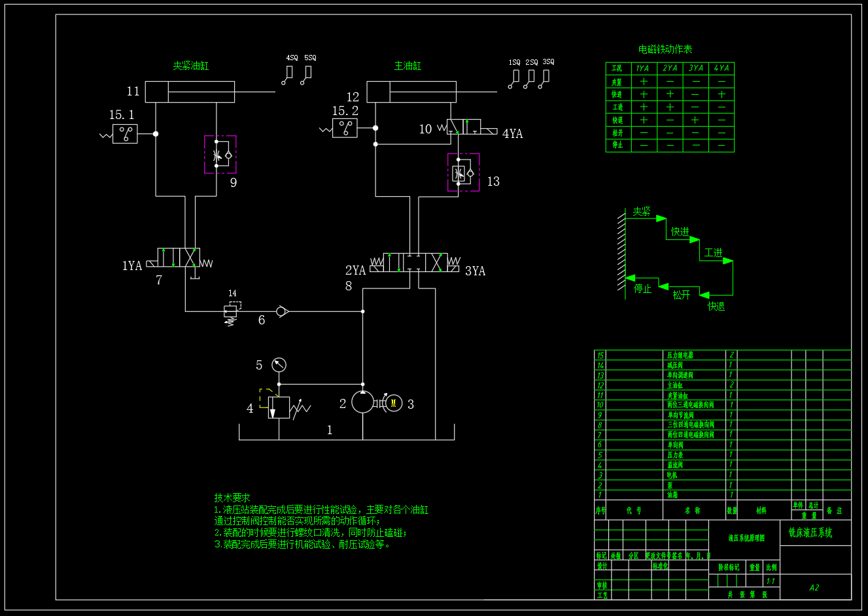
Task: Click 两位三通电磁换向阀 in parts list row 10
Action: 691,405
